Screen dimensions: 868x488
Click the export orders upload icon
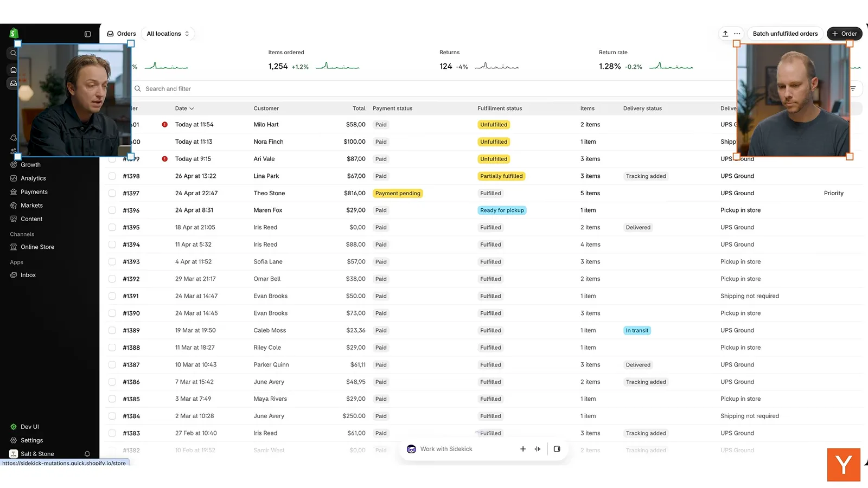725,34
